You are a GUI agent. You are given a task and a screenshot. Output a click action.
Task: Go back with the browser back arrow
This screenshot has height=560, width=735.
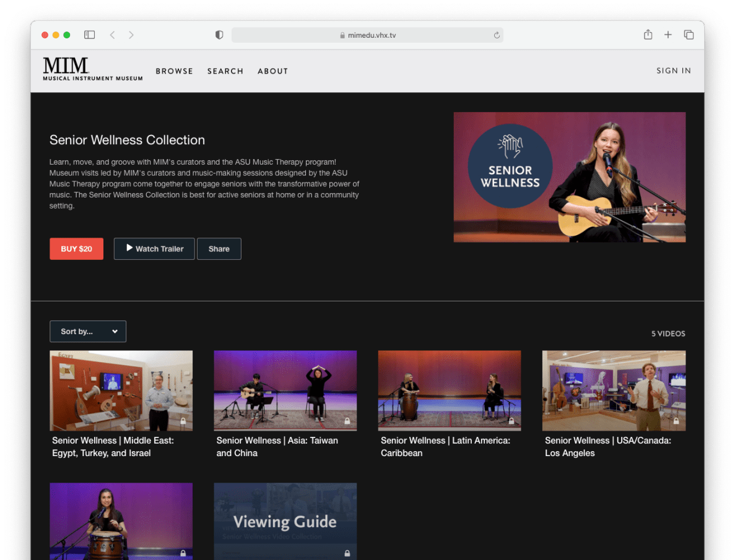[x=113, y=35]
